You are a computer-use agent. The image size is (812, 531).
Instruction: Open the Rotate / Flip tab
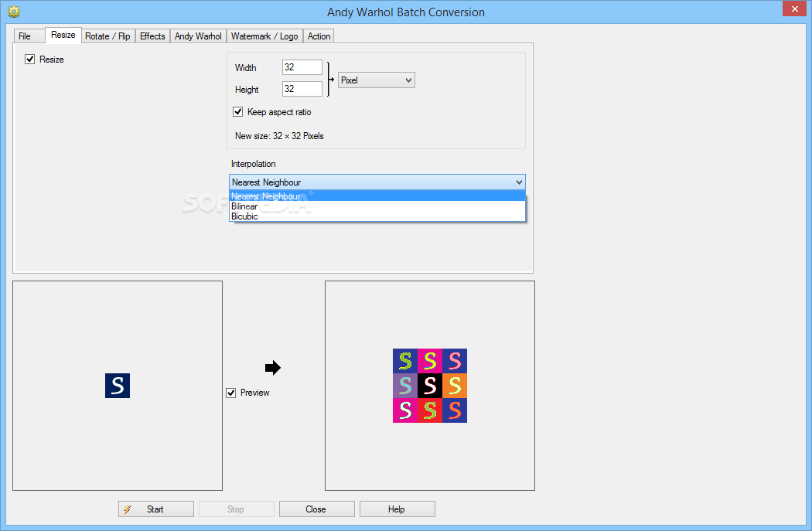[x=107, y=36]
